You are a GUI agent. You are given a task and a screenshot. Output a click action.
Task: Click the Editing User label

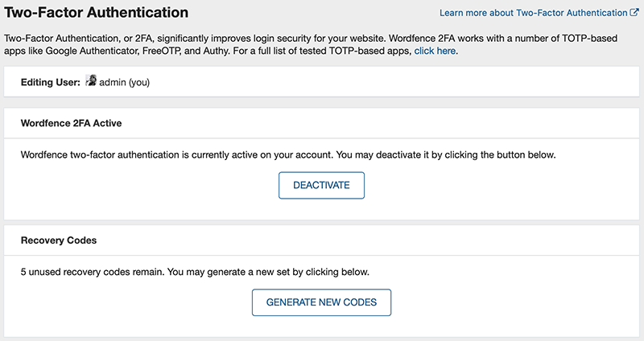(x=51, y=83)
